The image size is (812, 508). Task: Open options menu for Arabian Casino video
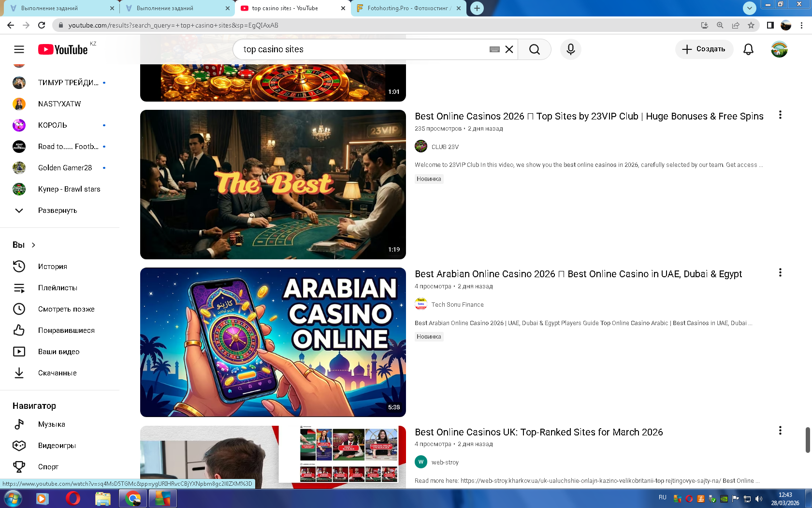click(x=780, y=273)
